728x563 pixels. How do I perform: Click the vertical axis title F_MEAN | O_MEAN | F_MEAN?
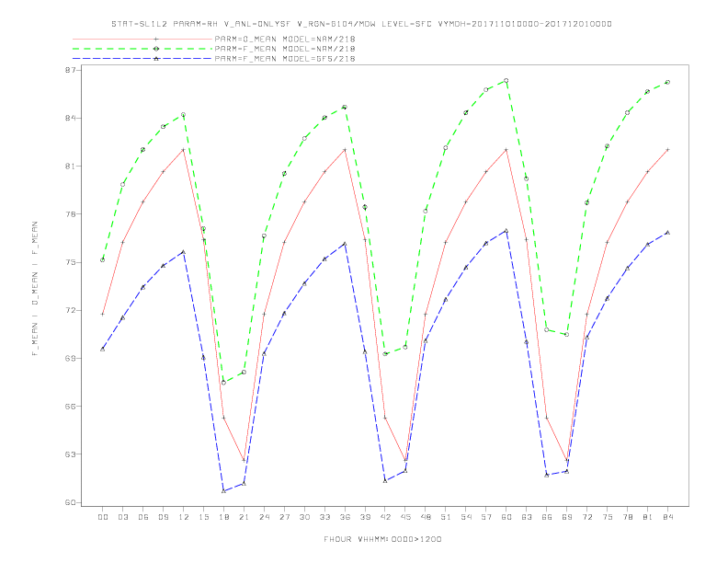(35, 289)
